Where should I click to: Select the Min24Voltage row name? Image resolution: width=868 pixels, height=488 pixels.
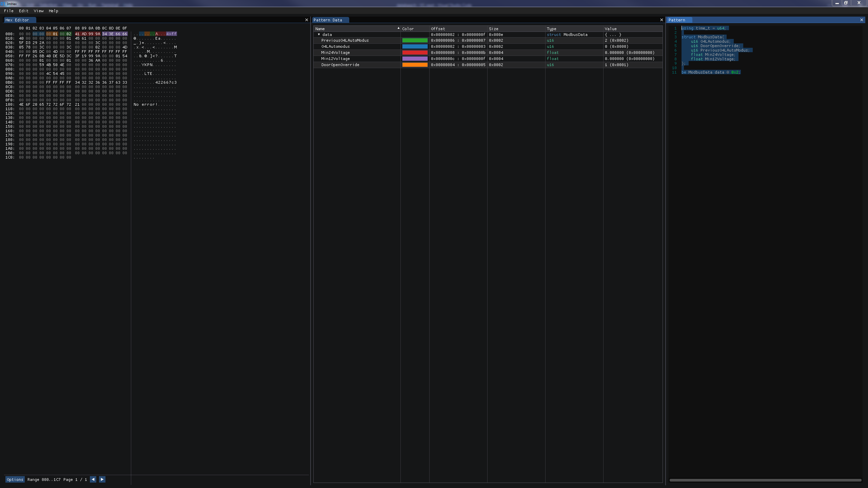(335, 53)
